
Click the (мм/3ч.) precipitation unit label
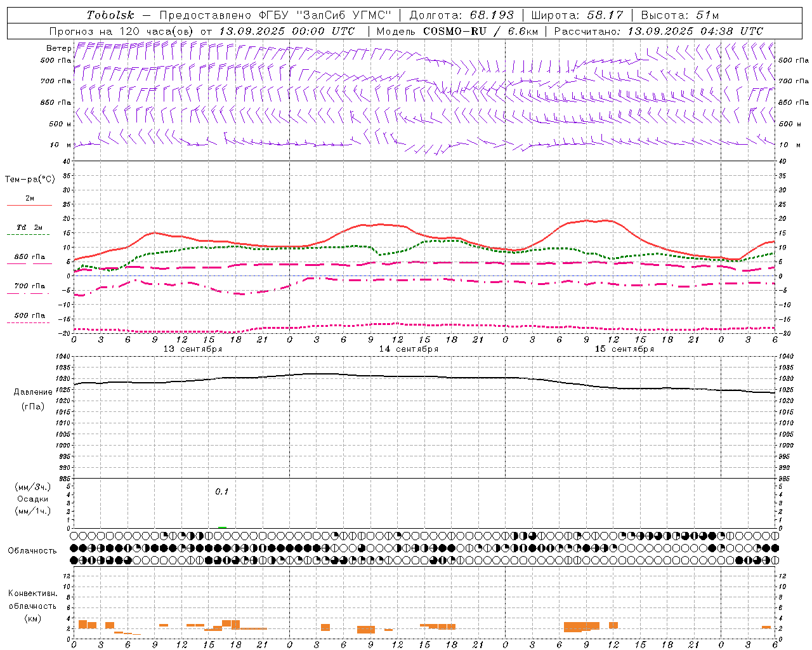point(33,487)
